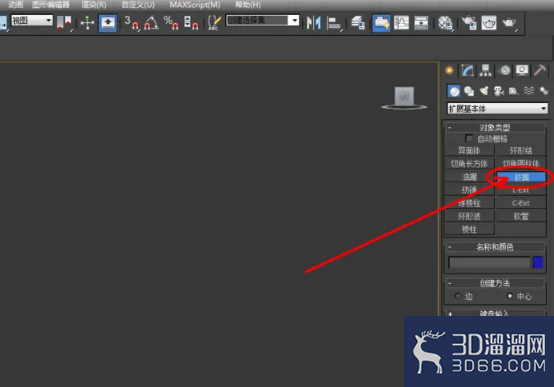
Task: Select the Lights category icon
Action: [x=484, y=91]
